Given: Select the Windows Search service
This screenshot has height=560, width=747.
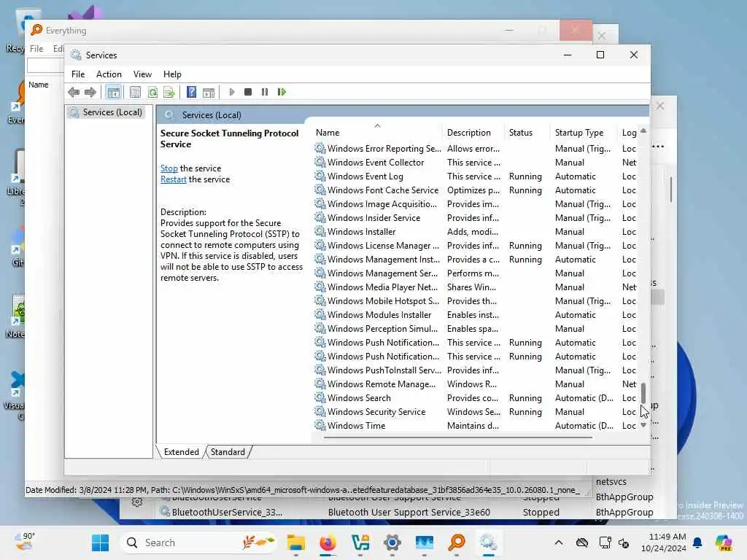Looking at the screenshot, I should tap(475, 397).
